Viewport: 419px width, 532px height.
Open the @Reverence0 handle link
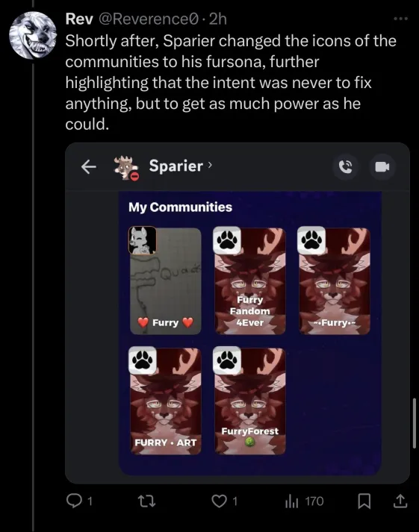149,19
